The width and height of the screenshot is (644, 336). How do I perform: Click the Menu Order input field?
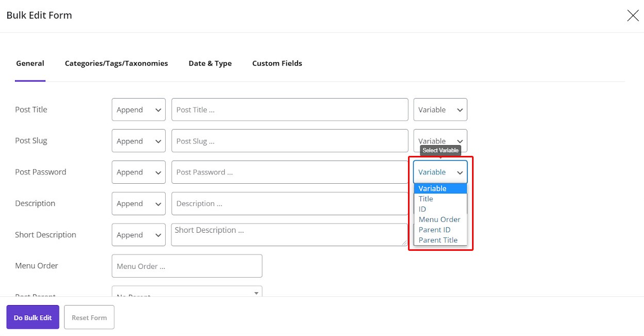[187, 266]
